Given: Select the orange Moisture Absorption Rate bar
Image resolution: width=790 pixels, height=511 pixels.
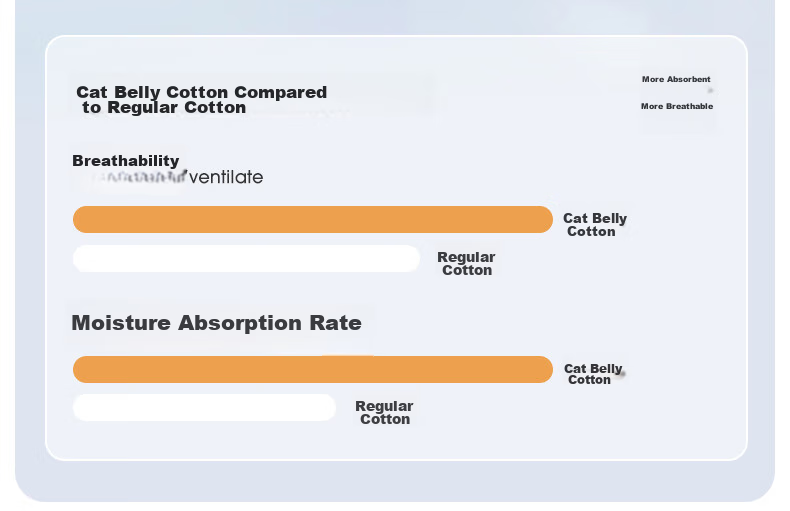Looking at the screenshot, I should pyautogui.click(x=313, y=369).
